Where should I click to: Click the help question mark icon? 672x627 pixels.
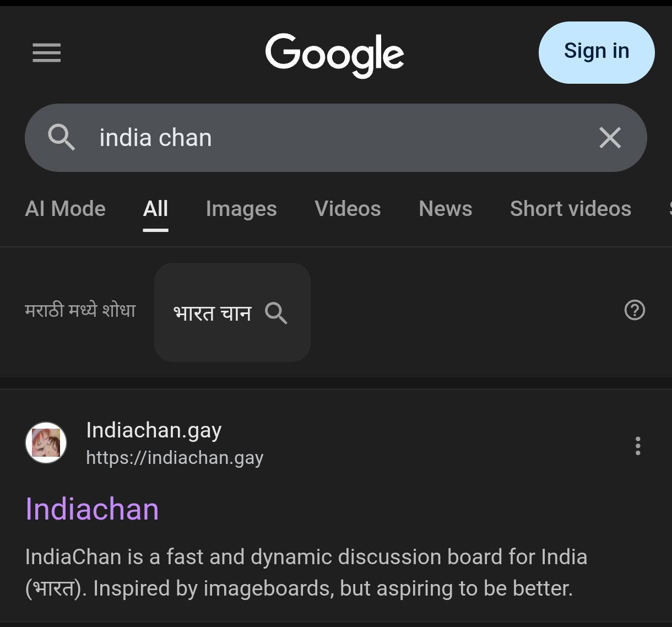[635, 310]
